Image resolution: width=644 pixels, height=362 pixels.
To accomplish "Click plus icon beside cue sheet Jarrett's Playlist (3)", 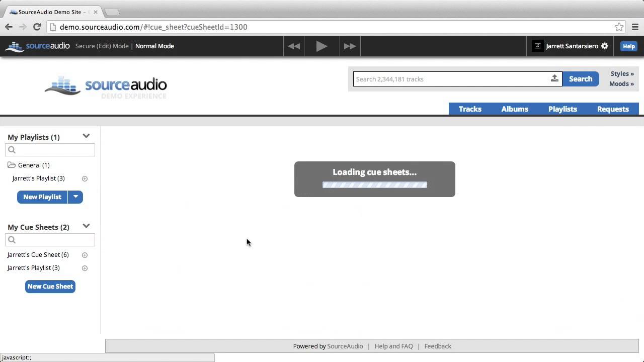I will 85,268.
